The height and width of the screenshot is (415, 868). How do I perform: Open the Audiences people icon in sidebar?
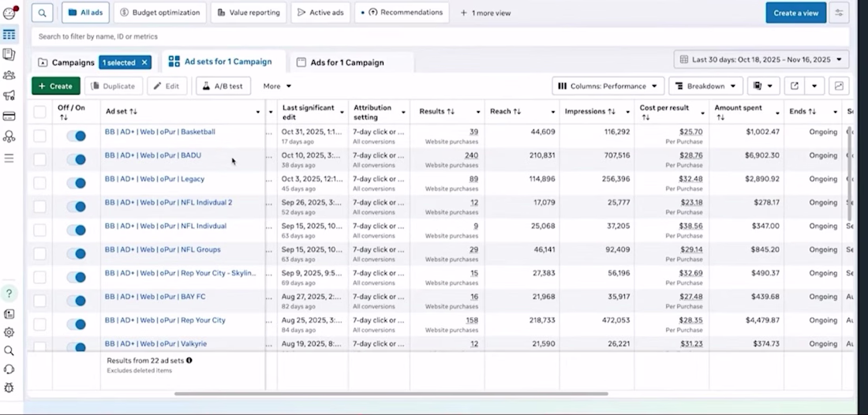(x=9, y=75)
